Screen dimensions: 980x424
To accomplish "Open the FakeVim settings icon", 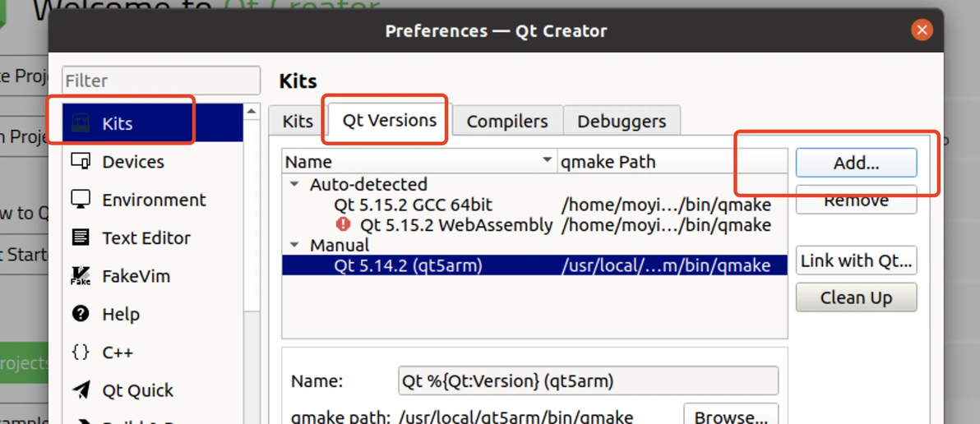I will click(x=81, y=276).
